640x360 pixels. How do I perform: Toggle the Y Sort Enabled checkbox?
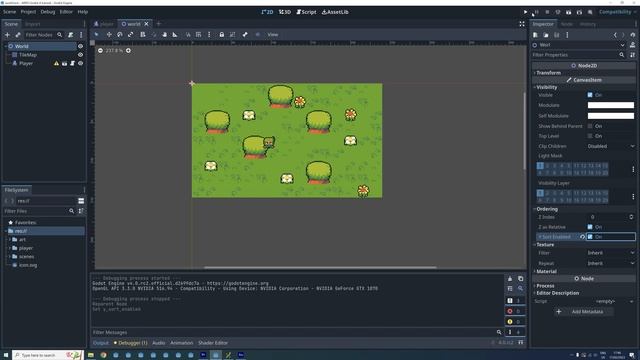coord(590,237)
